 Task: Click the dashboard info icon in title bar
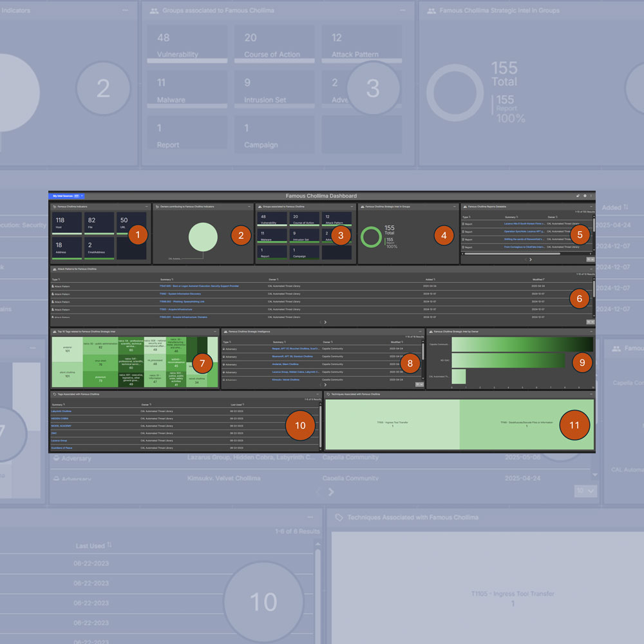[585, 196]
